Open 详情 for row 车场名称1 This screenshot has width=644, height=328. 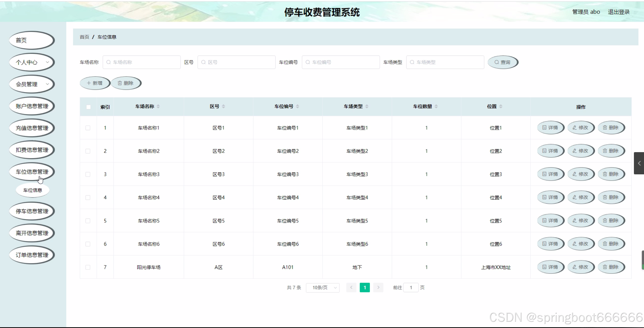pyautogui.click(x=550, y=128)
